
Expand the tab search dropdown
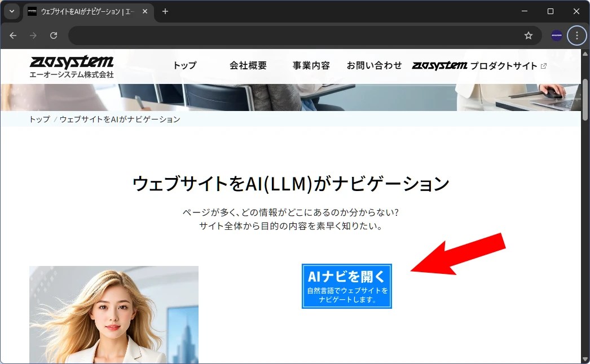pos(12,11)
